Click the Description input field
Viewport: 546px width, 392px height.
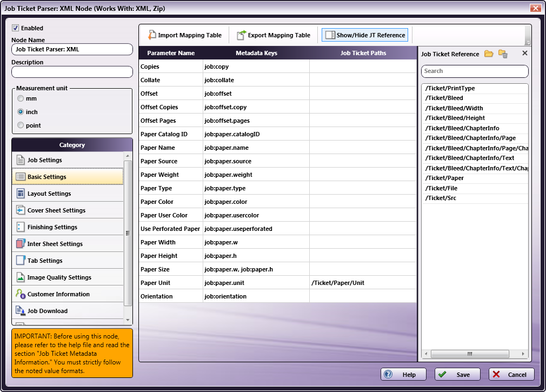tap(72, 72)
